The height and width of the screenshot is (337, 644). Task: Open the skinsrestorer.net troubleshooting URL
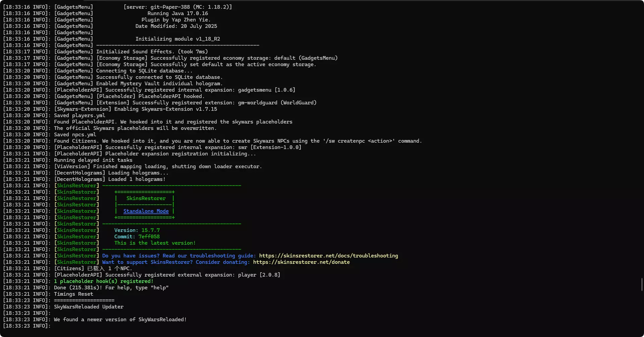[328, 256]
